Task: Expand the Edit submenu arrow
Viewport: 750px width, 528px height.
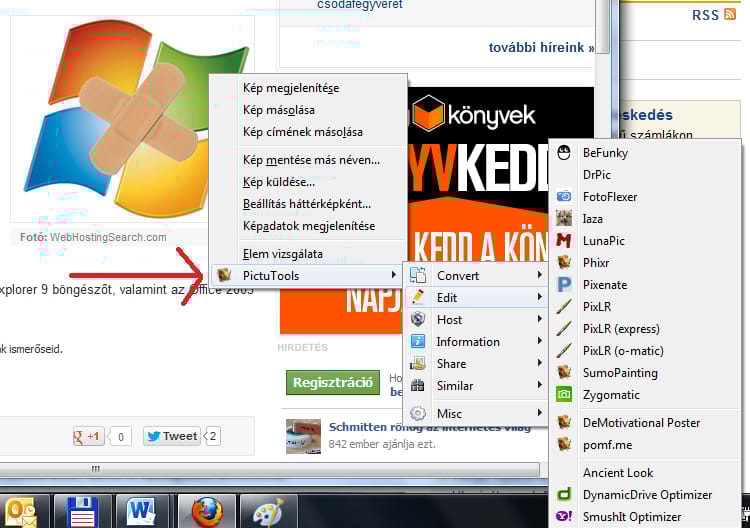Action: (x=540, y=297)
